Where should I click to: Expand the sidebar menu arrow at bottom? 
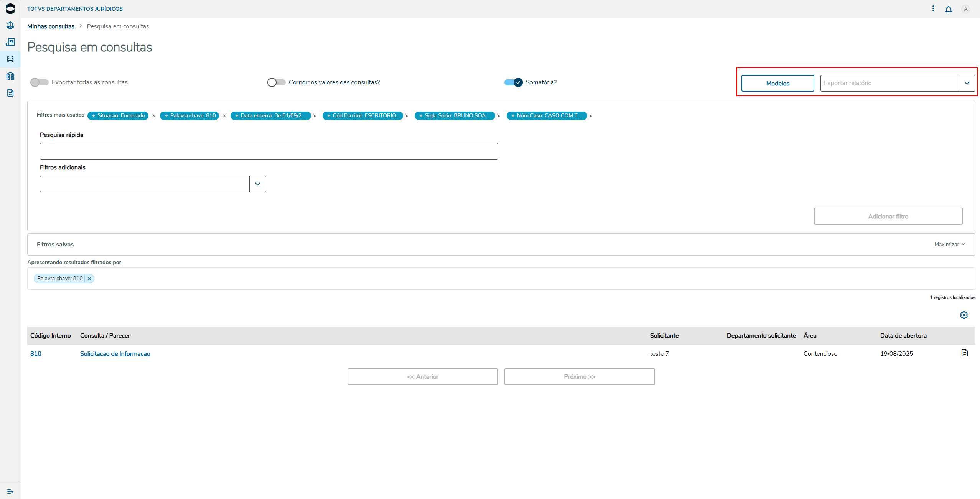pyautogui.click(x=10, y=491)
